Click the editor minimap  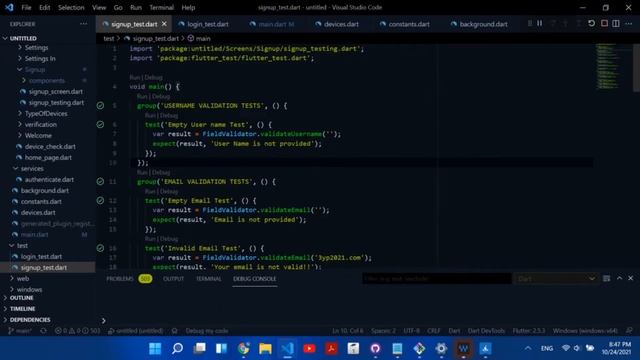(x=609, y=66)
